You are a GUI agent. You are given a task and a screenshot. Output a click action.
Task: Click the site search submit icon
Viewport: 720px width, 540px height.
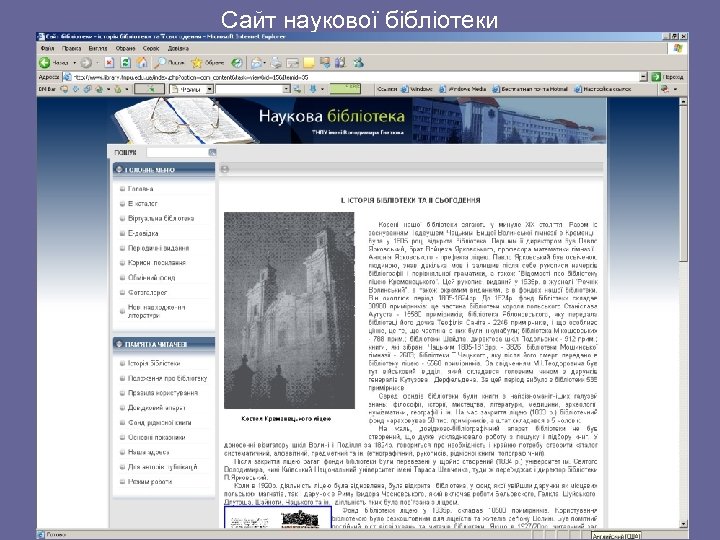[212, 152]
